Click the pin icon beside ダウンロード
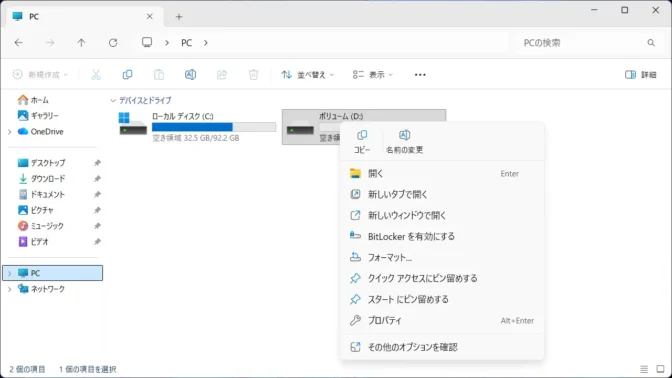Screen dimensions: 672x378 (x=97, y=179)
